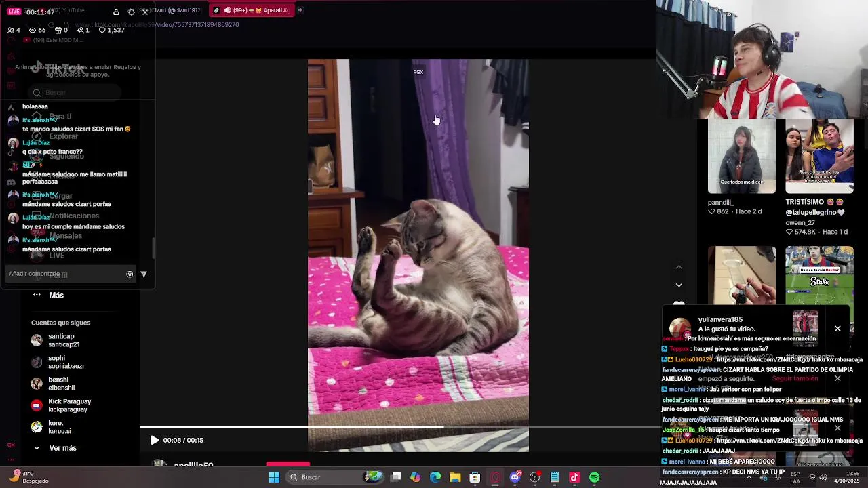
Task: Click the address bar with the tiktok.com URL
Action: pyautogui.click(x=157, y=24)
